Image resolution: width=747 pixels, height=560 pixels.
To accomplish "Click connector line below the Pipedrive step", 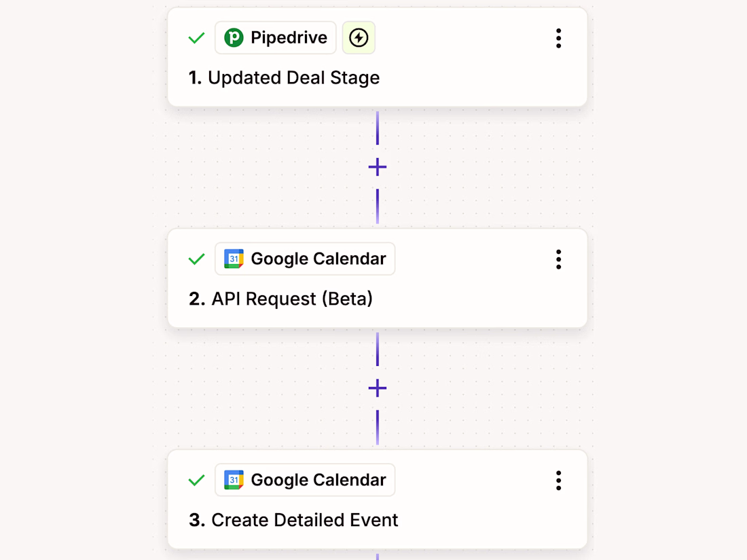I will [378, 128].
